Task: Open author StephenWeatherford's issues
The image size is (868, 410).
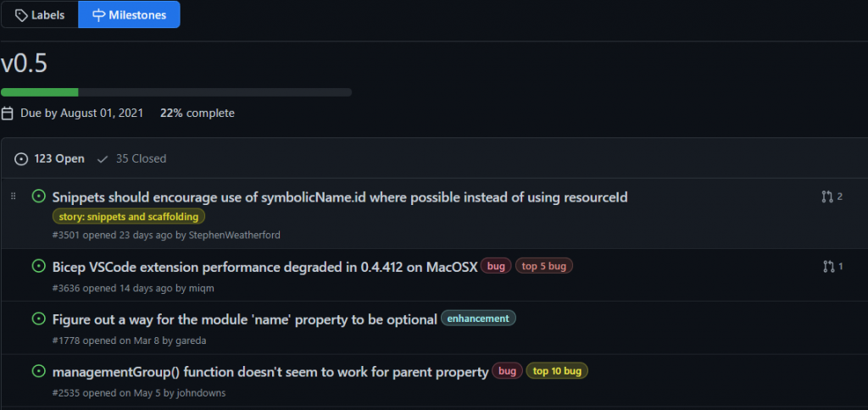Action: (234, 235)
